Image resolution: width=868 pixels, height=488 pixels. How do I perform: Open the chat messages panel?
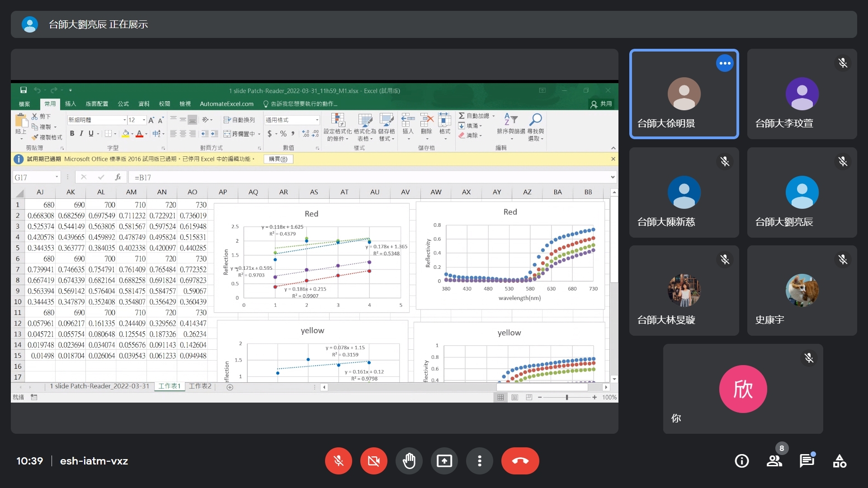(807, 461)
